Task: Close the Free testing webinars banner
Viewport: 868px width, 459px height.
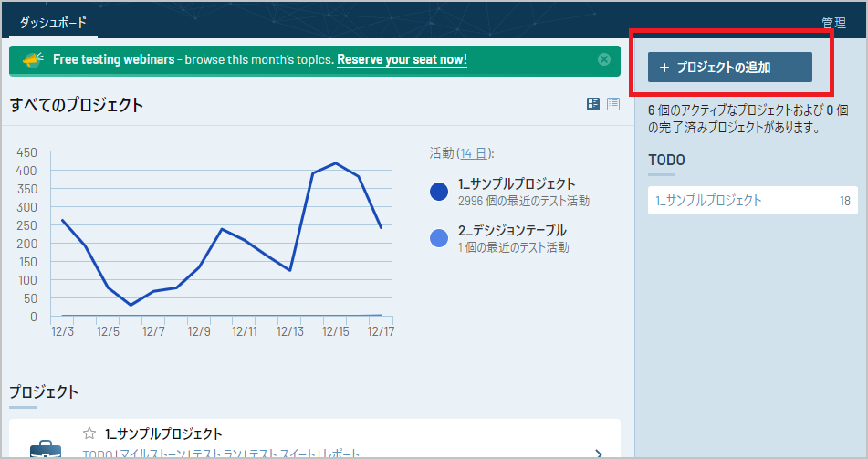Action: tap(603, 59)
